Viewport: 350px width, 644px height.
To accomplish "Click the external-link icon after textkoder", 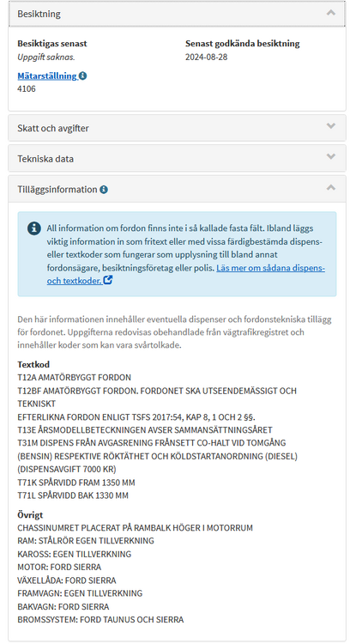I will coord(107,280).
